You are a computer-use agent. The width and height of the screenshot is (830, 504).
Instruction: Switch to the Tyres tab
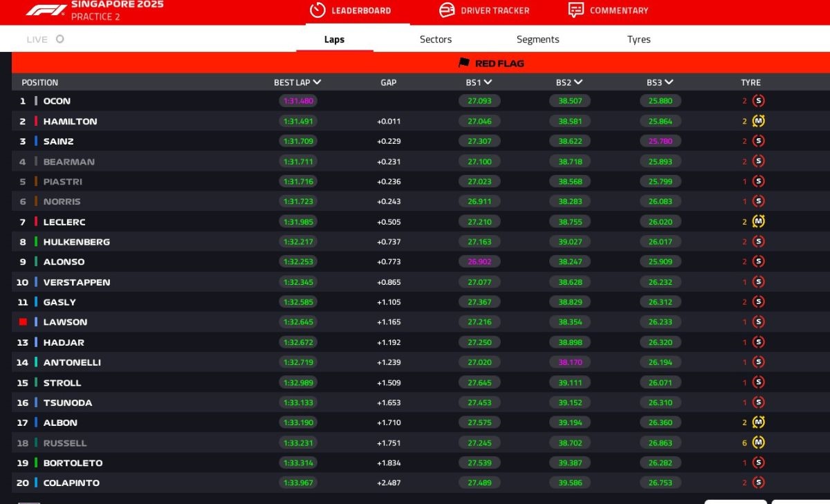click(638, 39)
